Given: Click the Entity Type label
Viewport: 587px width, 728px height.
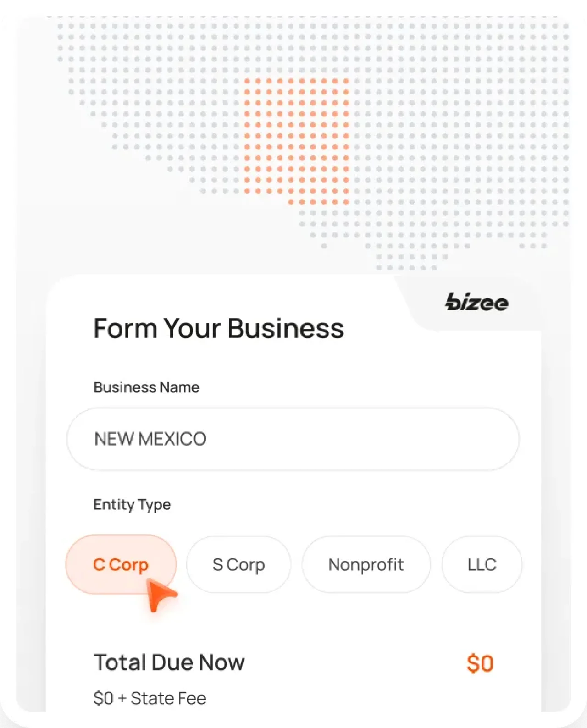Looking at the screenshot, I should point(132,505).
